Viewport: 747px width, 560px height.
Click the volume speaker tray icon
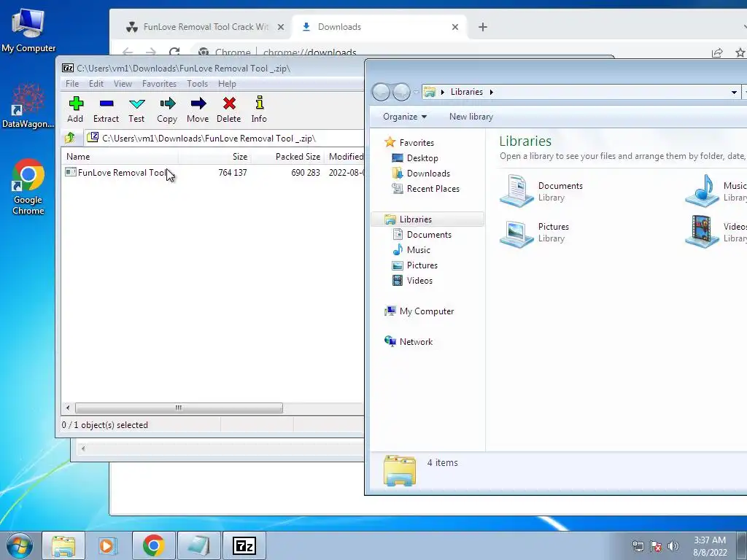click(673, 546)
